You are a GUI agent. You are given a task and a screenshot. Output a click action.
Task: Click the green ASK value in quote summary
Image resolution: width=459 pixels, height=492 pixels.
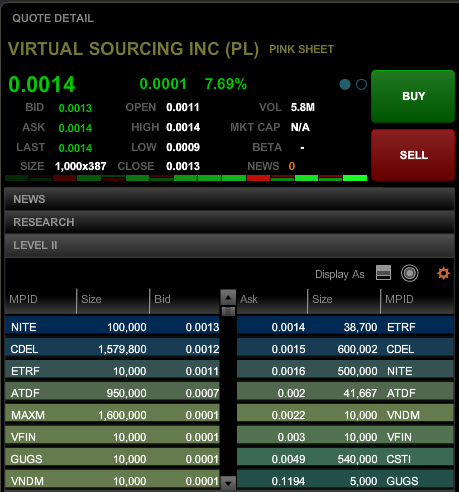75,128
